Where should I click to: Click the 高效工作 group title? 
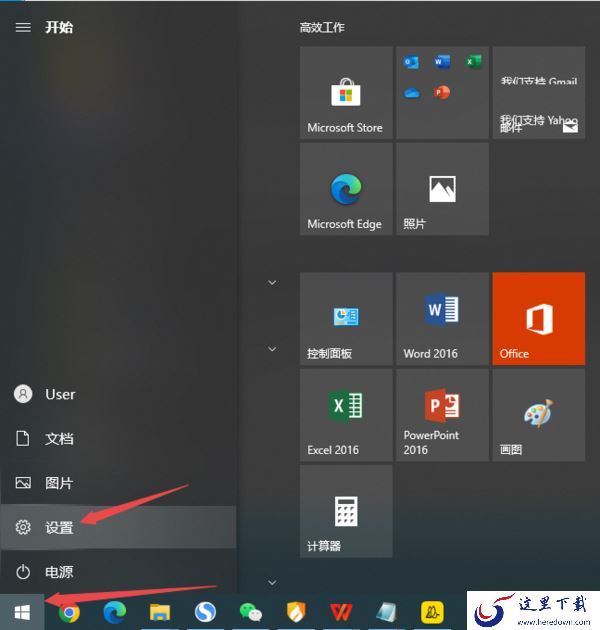[322, 27]
